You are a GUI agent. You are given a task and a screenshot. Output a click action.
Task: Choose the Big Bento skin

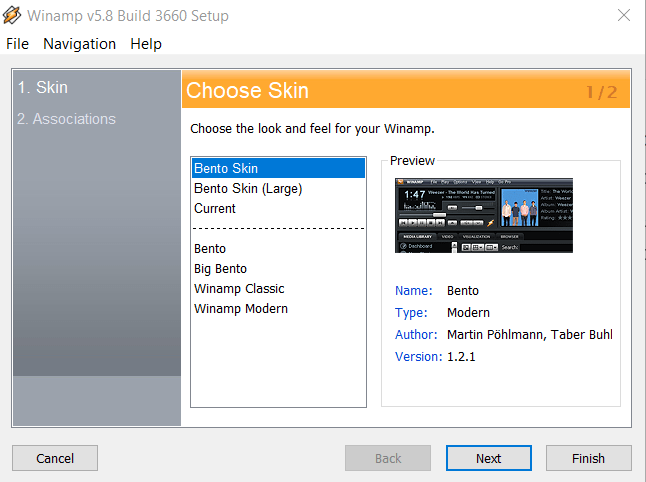pos(279,268)
